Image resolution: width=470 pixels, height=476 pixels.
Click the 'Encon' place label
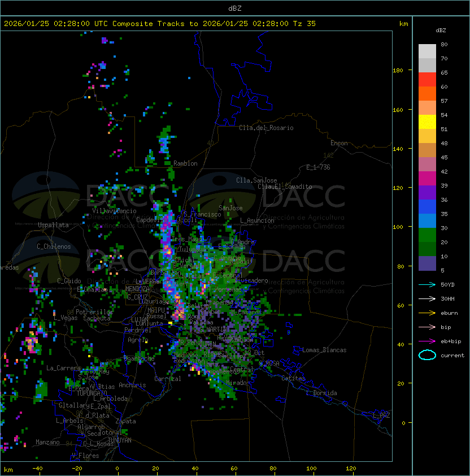(339, 143)
